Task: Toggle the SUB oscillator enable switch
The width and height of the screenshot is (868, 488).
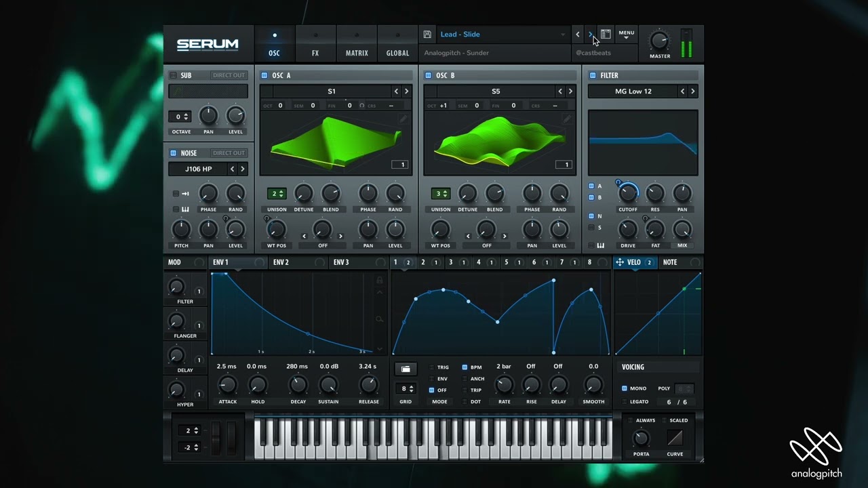Action: [x=173, y=75]
